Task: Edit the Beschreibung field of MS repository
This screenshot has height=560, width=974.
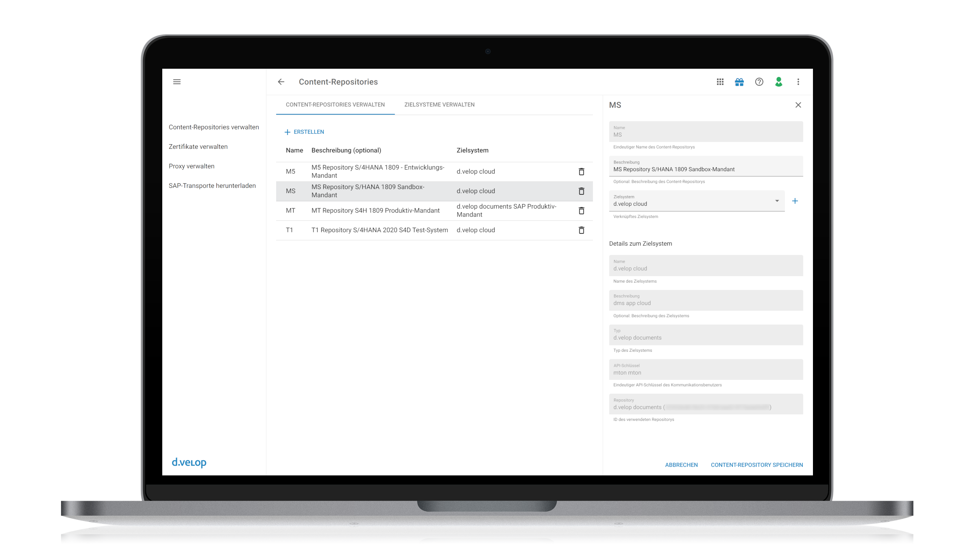Action: [x=706, y=166]
